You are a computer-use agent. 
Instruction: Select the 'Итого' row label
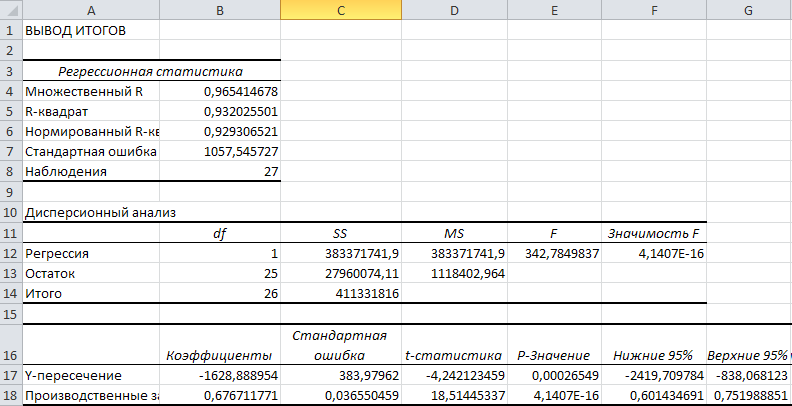(91, 293)
